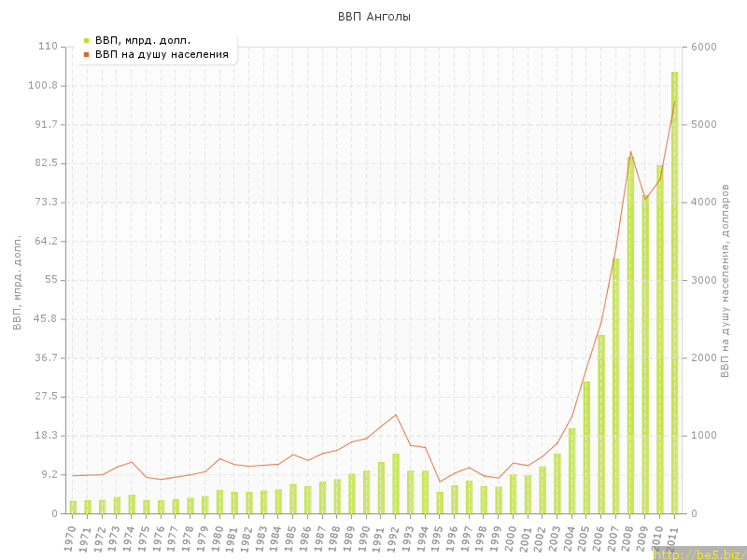The width and height of the screenshot is (747, 560).
Task: Click the orange line peak at 2008
Action: click(630, 151)
